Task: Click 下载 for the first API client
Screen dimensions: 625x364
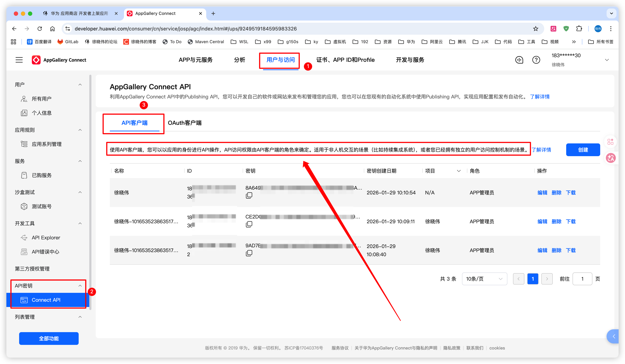Action: click(571, 192)
